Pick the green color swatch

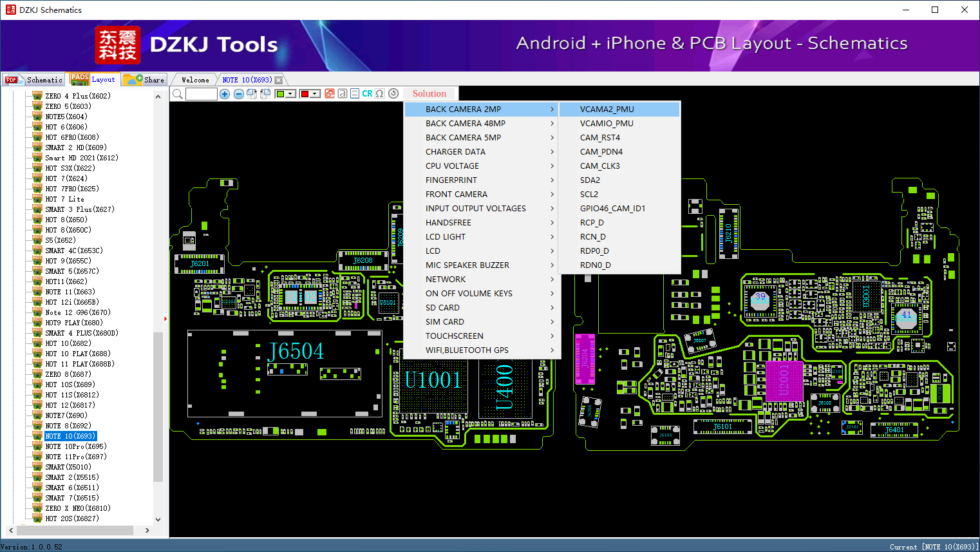point(280,94)
